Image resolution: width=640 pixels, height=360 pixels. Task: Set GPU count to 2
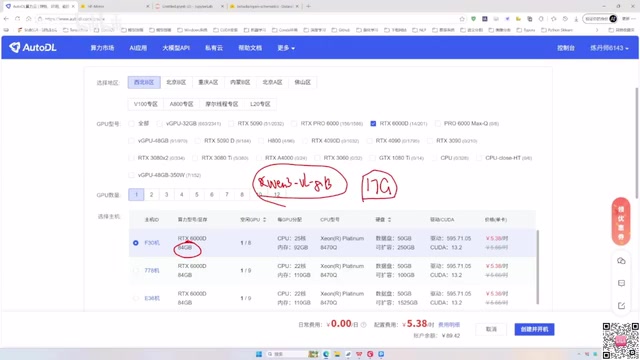151,195
